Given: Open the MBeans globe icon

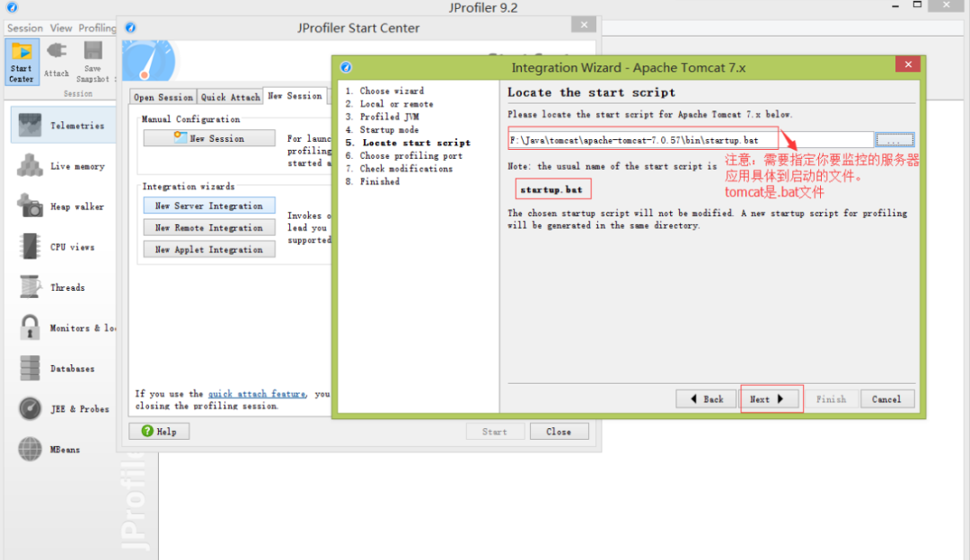Looking at the screenshot, I should click(30, 450).
